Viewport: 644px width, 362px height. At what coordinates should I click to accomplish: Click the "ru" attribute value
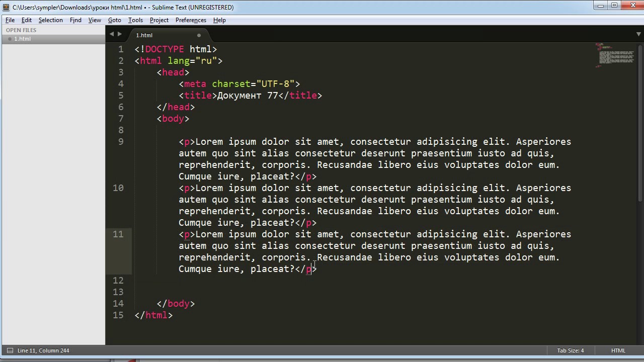206,61
